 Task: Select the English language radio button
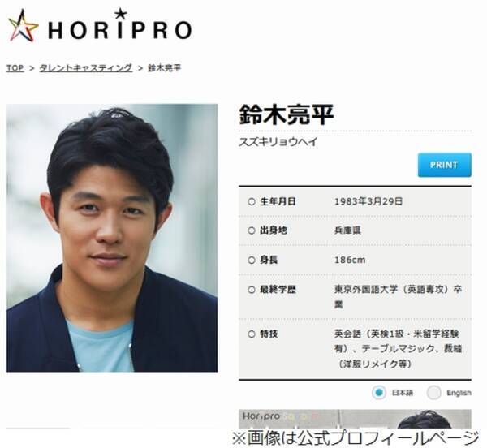(433, 393)
